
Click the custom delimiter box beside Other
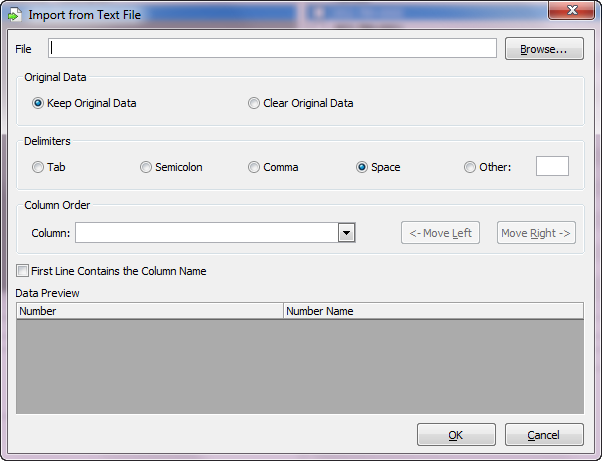pyautogui.click(x=552, y=166)
